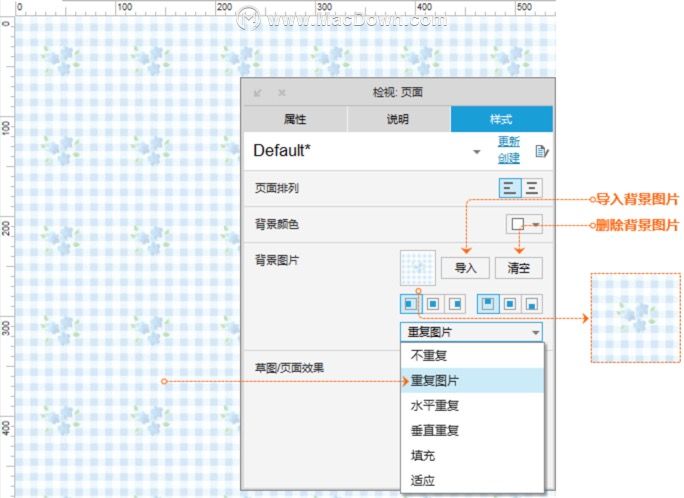Click the panel pop-out arrow icon
This screenshot has height=498, width=684.
tap(258, 92)
